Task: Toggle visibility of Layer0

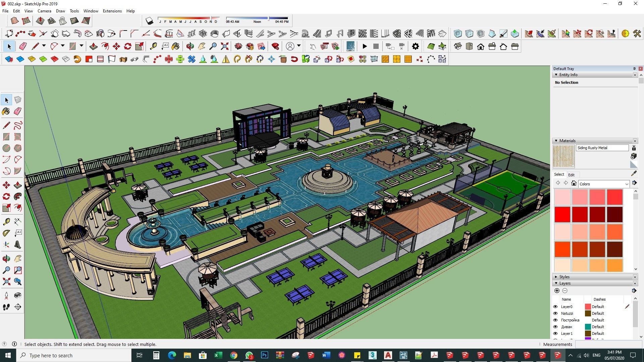Action: click(555, 307)
